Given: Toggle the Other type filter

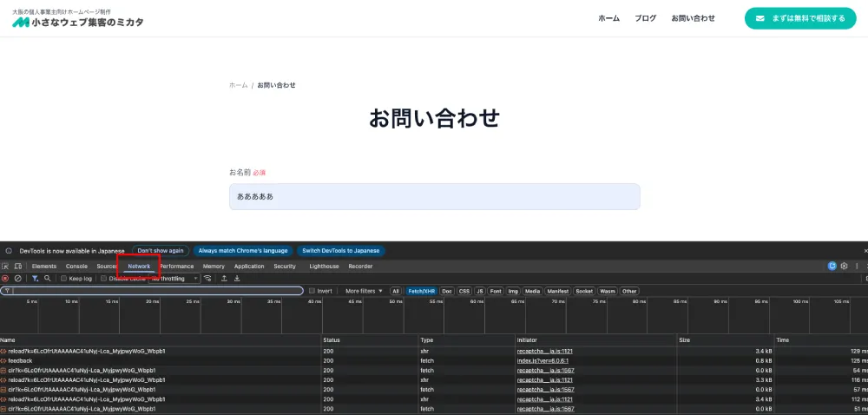Looking at the screenshot, I should pyautogui.click(x=628, y=291).
